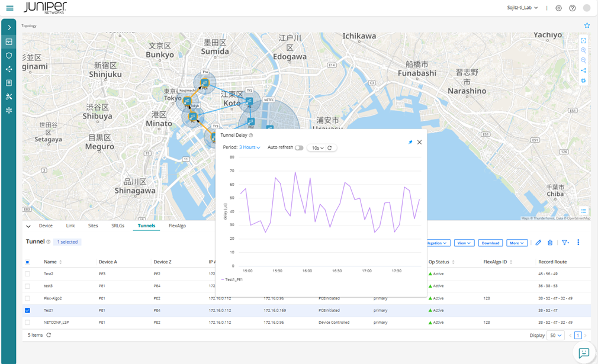Click the pencil edit icon above the table

pos(538,243)
